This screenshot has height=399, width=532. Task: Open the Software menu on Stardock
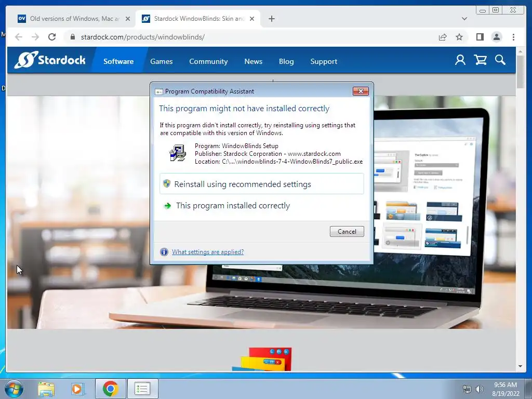118,61
